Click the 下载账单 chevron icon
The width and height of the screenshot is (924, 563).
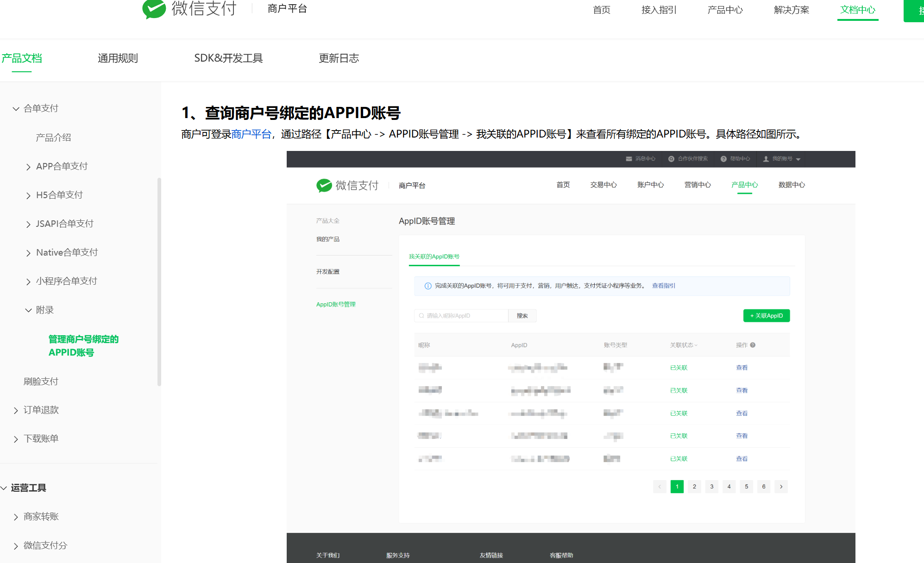tap(16, 439)
